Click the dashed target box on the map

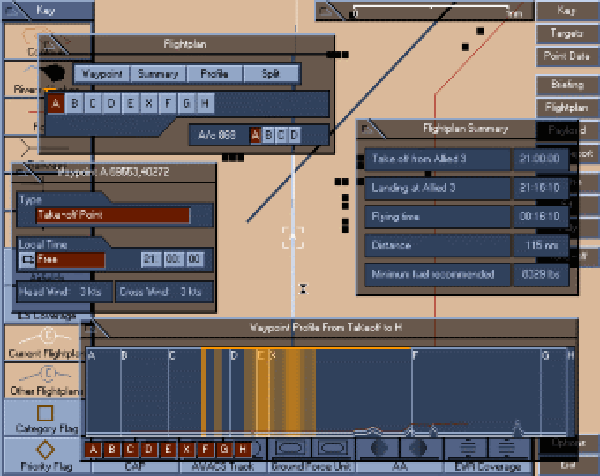click(x=293, y=238)
